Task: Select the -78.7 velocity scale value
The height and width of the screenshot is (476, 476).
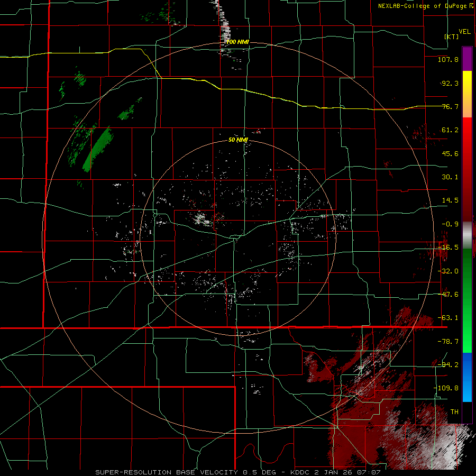Action: pos(448,342)
